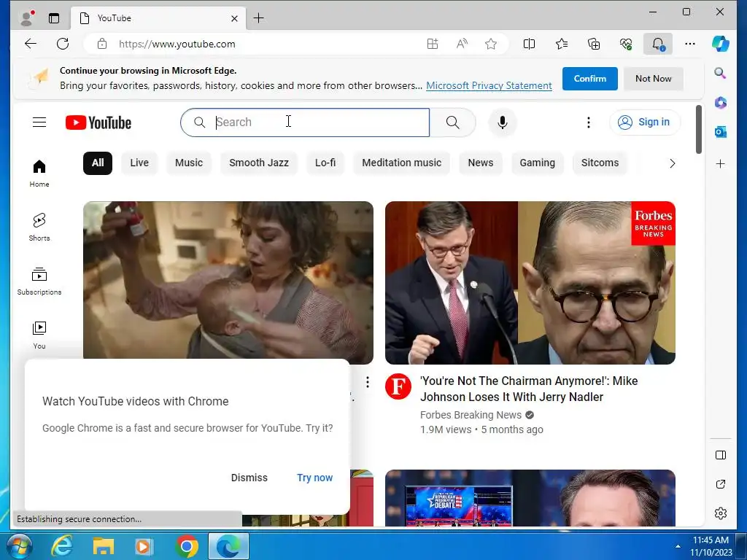Viewport: 747px width, 560px height.
Task: Open Edge profile avatar
Action: [27, 18]
